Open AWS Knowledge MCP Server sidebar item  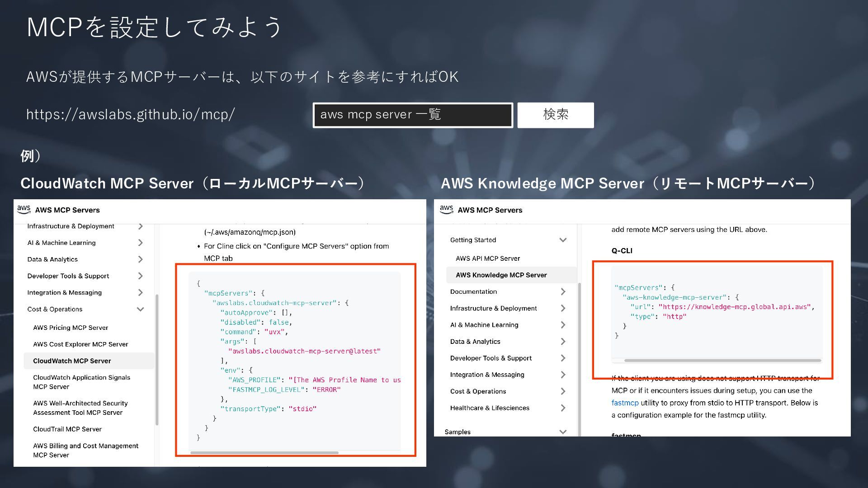point(501,275)
